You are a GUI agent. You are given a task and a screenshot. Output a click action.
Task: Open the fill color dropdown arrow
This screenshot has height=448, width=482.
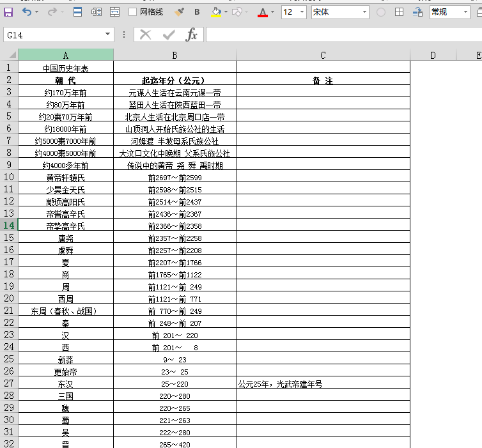tap(226, 12)
